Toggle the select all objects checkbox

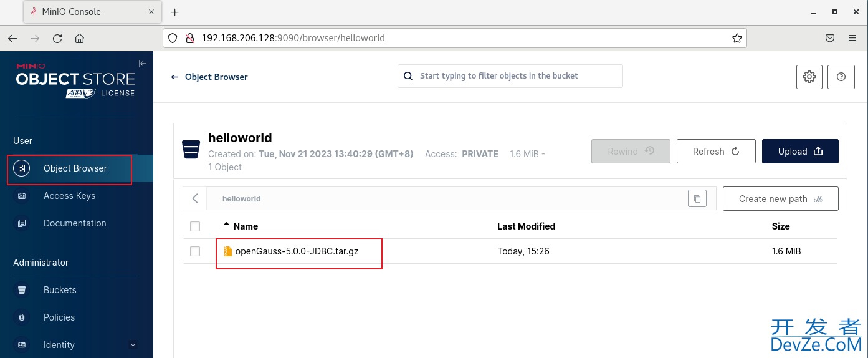point(195,226)
